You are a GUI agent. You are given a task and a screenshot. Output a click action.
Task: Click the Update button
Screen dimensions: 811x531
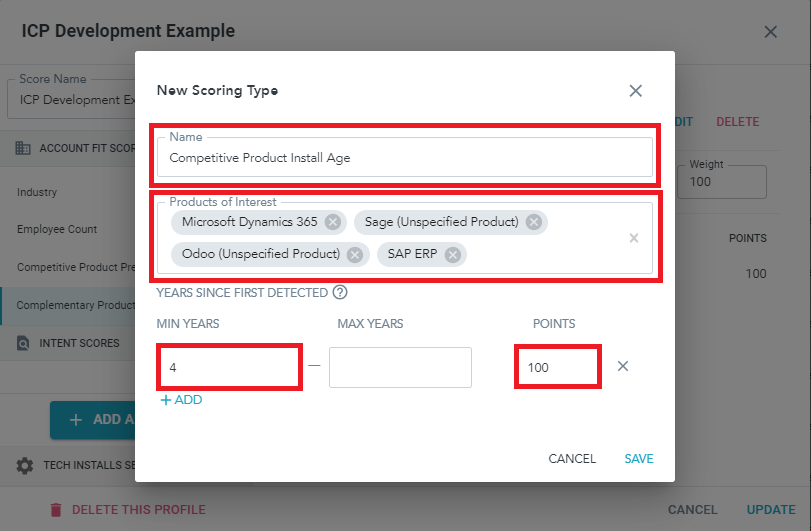point(770,510)
